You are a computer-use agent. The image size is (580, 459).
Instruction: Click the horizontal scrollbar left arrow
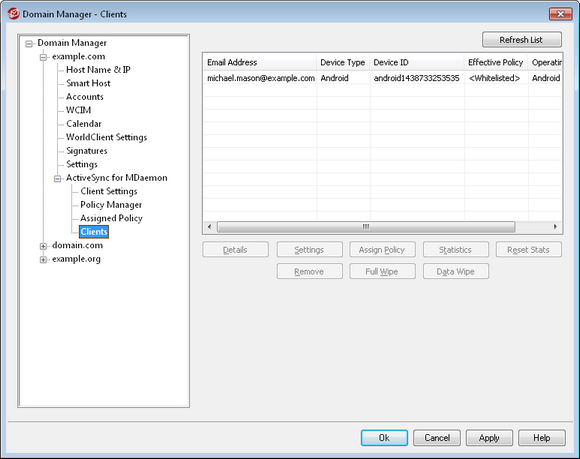point(209,226)
